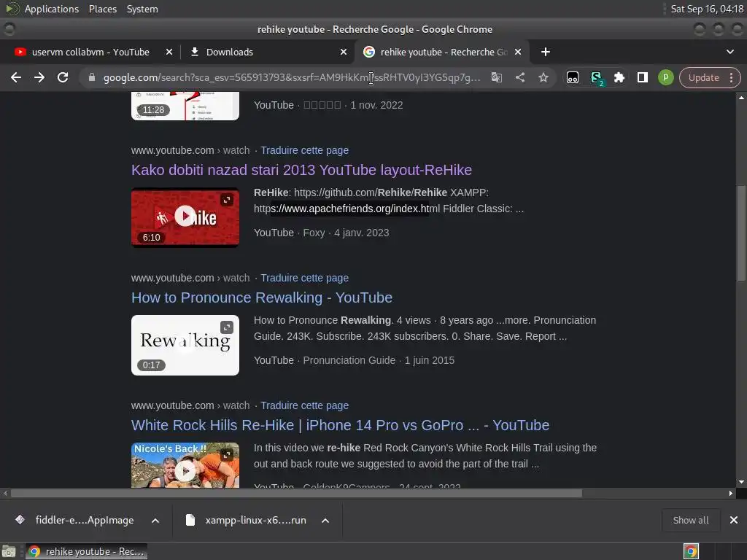
Task: Open the Nicole's Back video thumbnail
Action: 185,465
